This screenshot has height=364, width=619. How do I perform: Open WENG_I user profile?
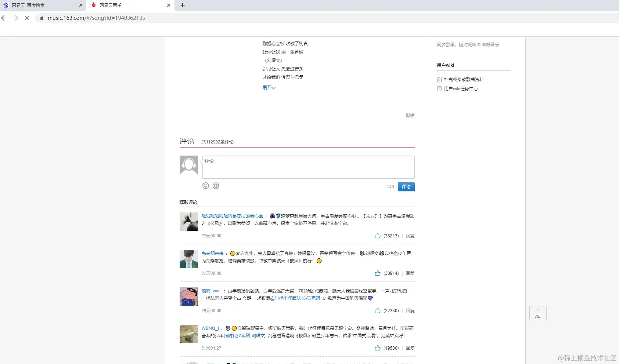(210, 328)
